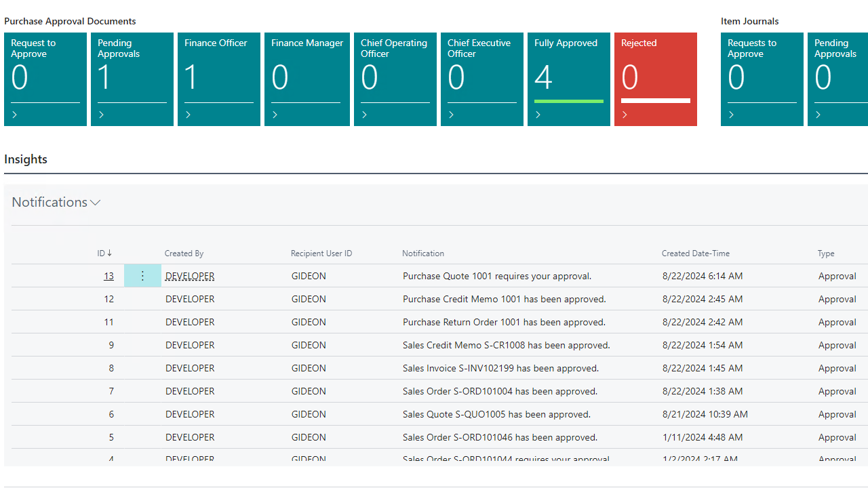Click the Notification column header
The image size is (868, 488).
(x=423, y=253)
